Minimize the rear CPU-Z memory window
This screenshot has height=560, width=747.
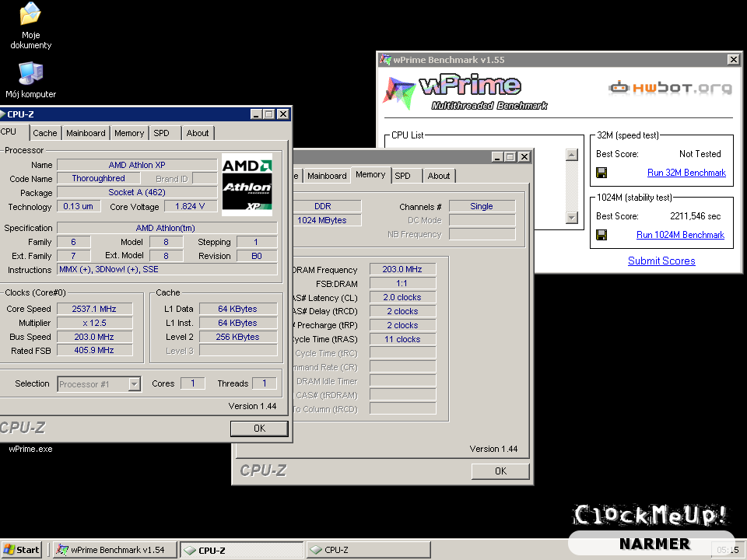[497, 156]
